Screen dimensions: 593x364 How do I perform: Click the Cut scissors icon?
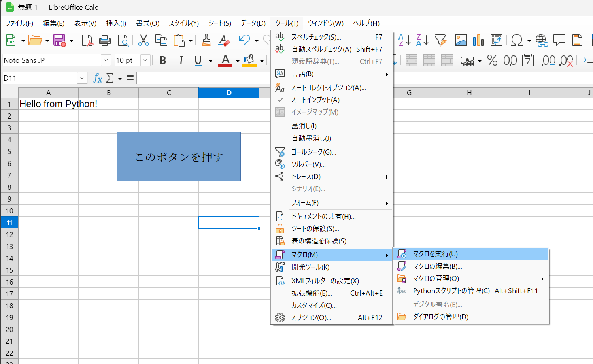pos(143,40)
